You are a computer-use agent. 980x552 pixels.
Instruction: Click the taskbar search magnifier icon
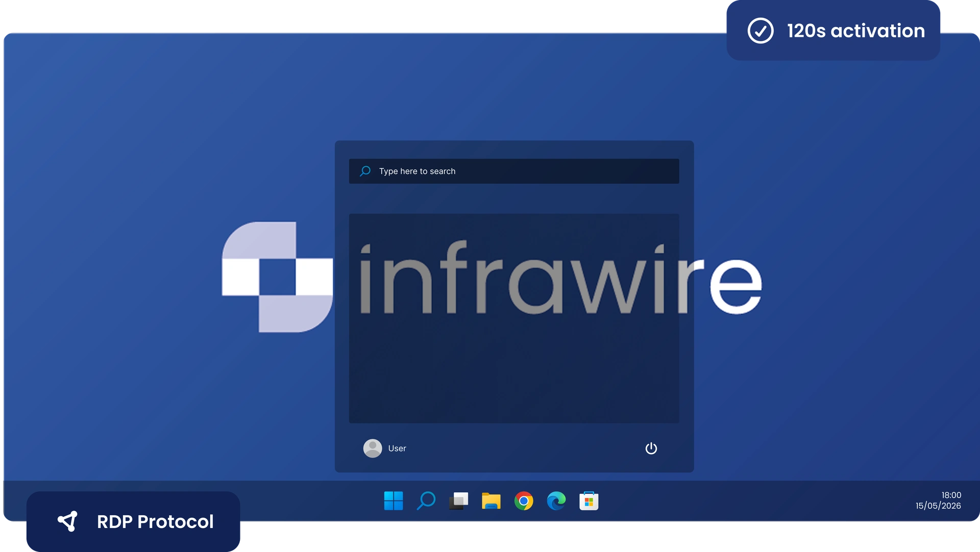[426, 501]
